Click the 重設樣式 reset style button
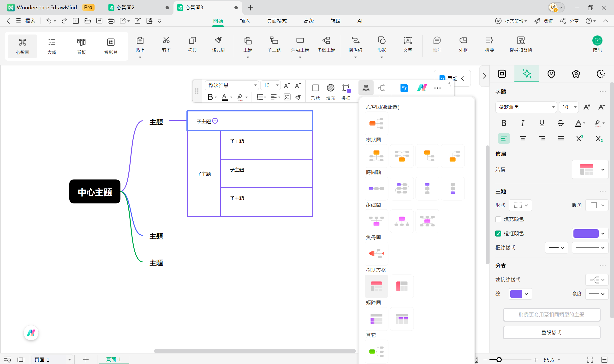This screenshot has height=364, width=614. pyautogui.click(x=552, y=332)
